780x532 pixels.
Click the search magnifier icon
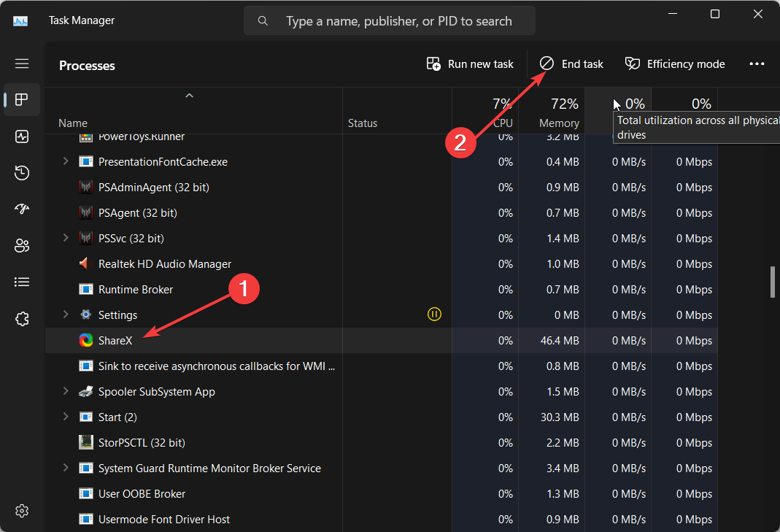(263, 21)
